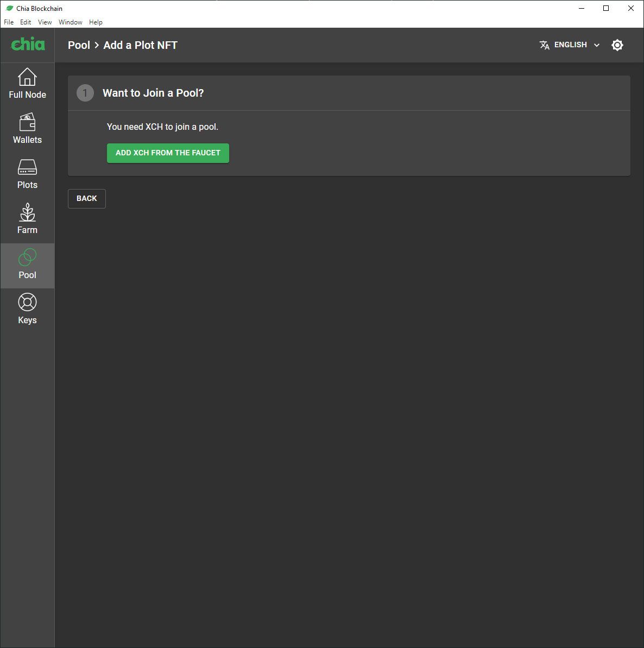
Task: Click the Chia logo
Action: [x=28, y=44]
